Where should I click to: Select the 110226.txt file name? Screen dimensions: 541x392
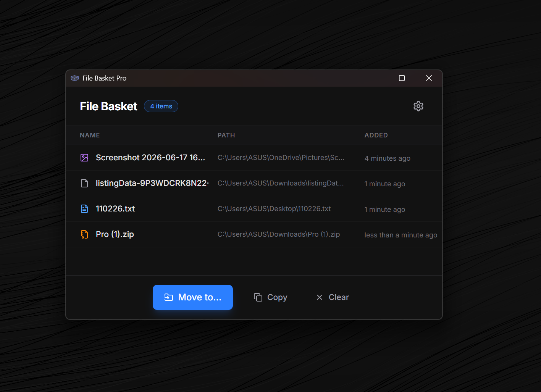tap(115, 209)
